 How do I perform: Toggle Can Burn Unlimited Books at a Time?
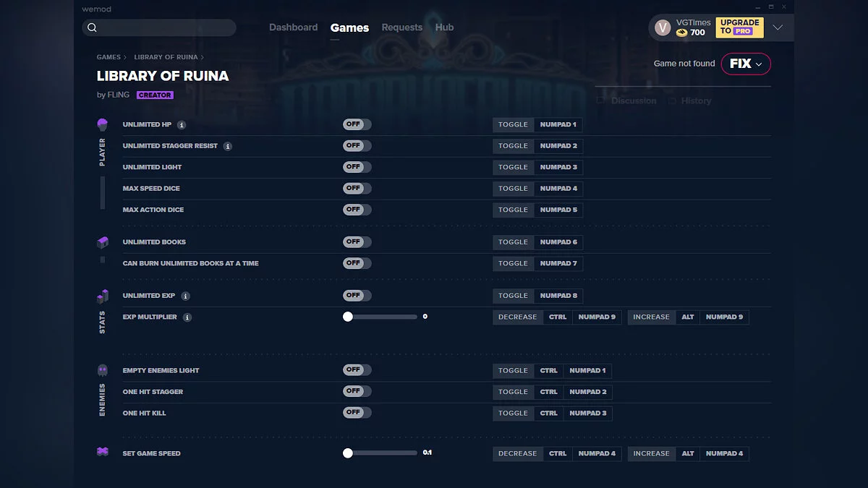point(357,263)
